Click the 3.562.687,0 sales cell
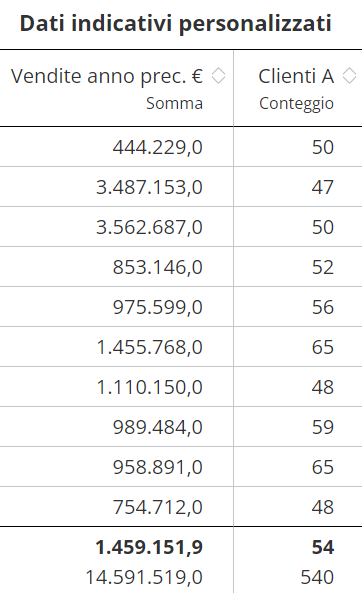362x600 pixels. [149, 227]
